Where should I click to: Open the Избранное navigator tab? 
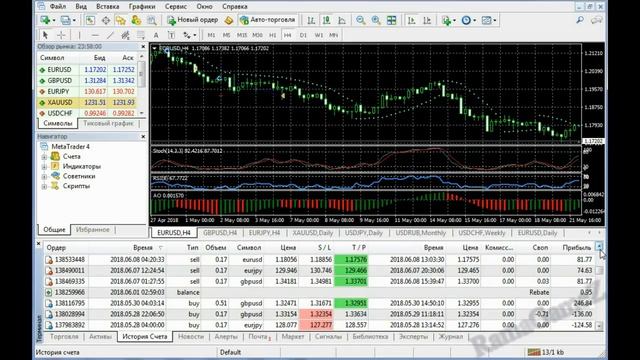coord(93,230)
